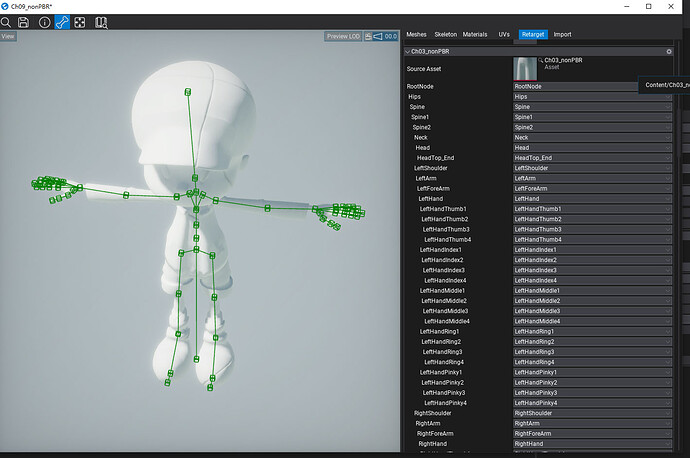Open the Head node mapping dropdown
Image resolution: width=690 pixels, height=458 pixels.
click(591, 148)
